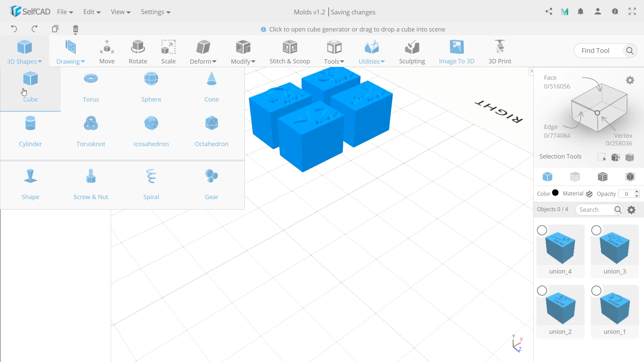Expand the Deform dropdown
This screenshot has height=362, width=644.
pyautogui.click(x=203, y=61)
